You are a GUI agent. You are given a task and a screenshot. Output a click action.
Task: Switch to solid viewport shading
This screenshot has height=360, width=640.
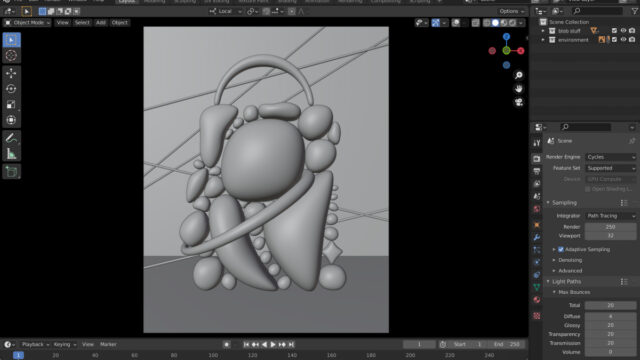[x=495, y=23]
